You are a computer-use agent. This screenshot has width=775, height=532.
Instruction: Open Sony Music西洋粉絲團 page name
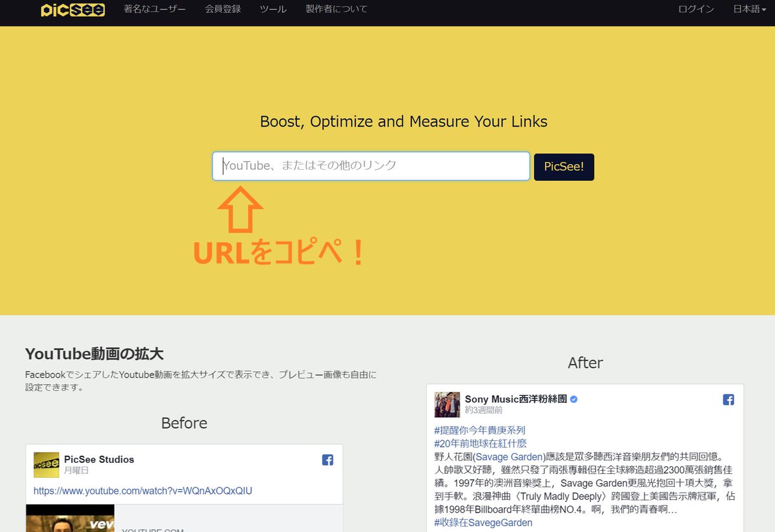click(x=516, y=399)
